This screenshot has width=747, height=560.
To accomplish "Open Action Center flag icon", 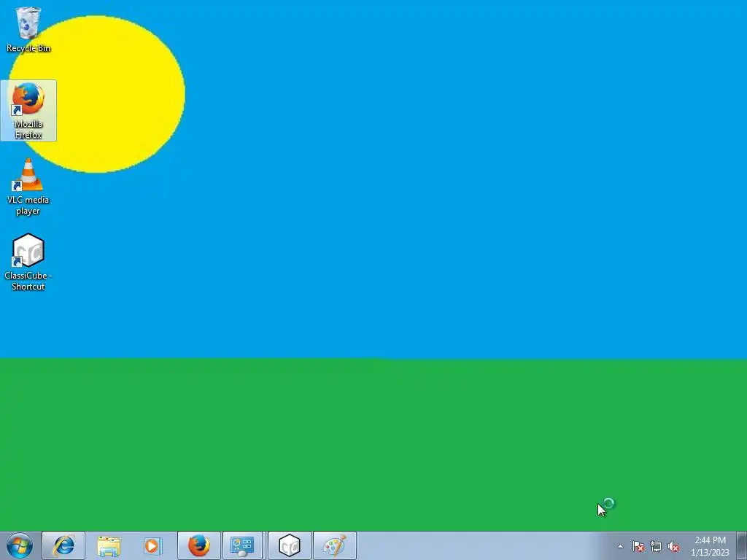I will [x=638, y=546].
